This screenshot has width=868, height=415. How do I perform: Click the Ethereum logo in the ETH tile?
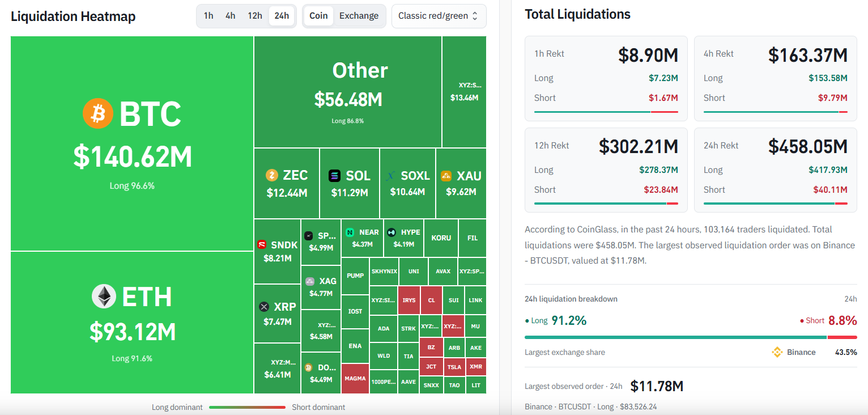pos(104,297)
